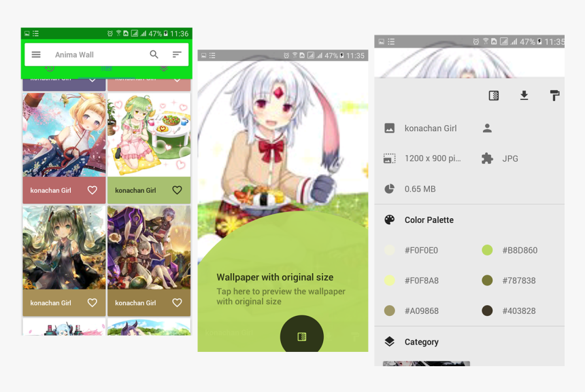The width and height of the screenshot is (585, 392).
Task: Tap the notification list icon in 11:36 status bar
Action: click(35, 33)
